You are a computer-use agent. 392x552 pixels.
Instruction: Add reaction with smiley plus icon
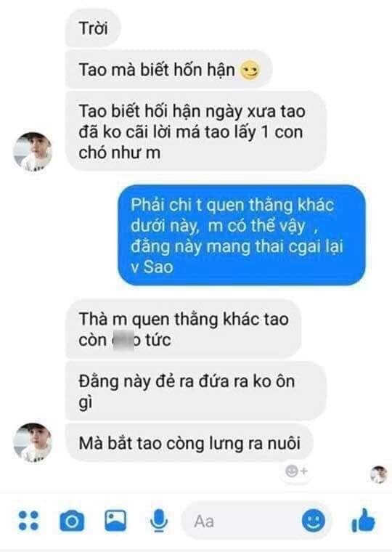pos(296,471)
